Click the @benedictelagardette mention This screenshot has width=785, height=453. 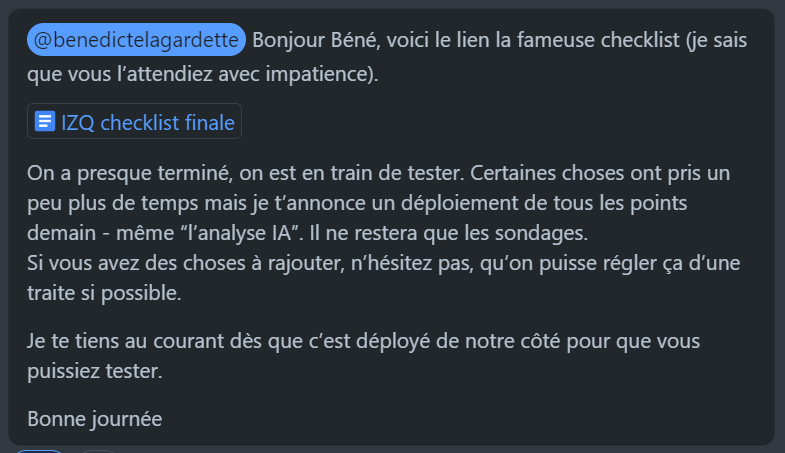pyautogui.click(x=136, y=41)
